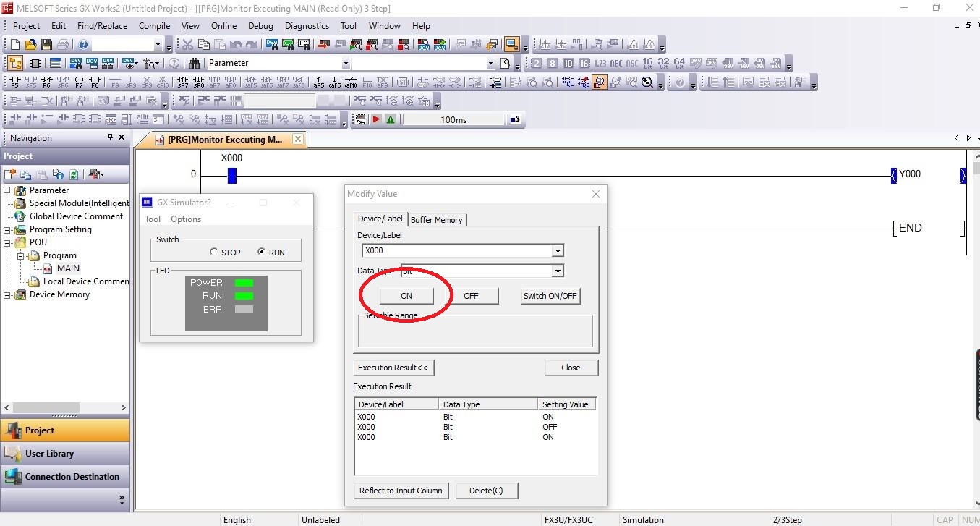The image size is (980, 526).
Task: Open the Find/Replace menu
Action: tap(102, 25)
